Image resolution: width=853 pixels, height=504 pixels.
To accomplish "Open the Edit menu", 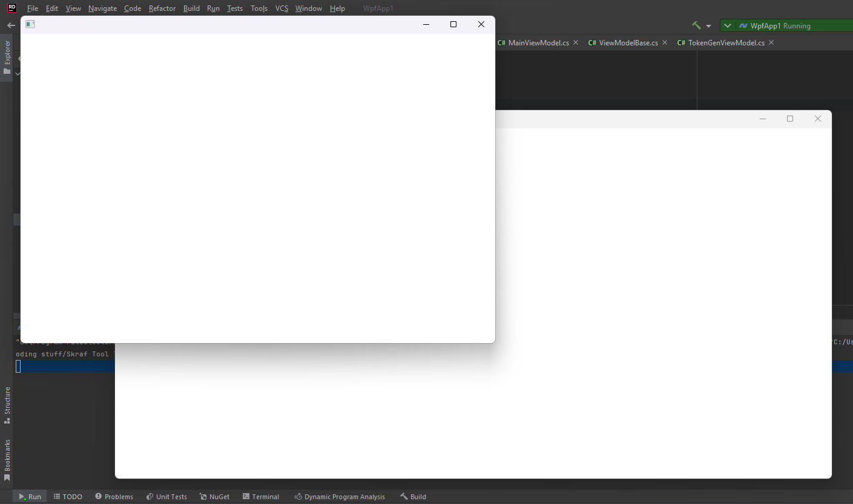I will (52, 8).
